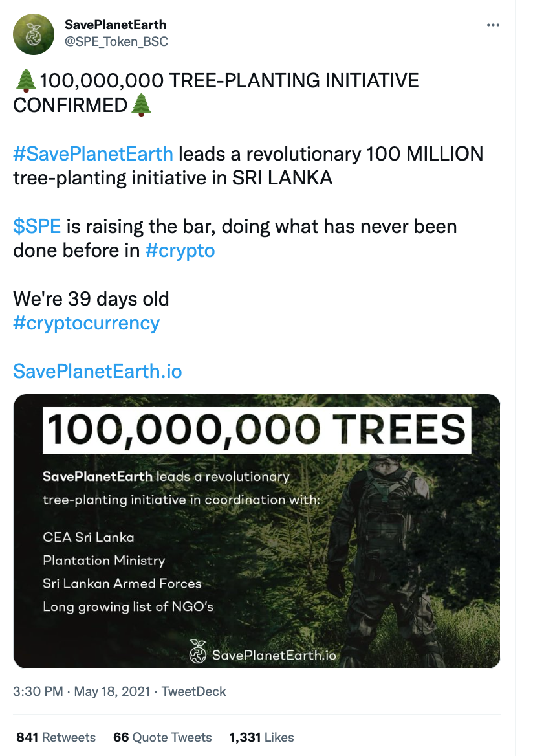Click the tweet text 'We're 39 days old'
533x756 pixels.
(91, 299)
